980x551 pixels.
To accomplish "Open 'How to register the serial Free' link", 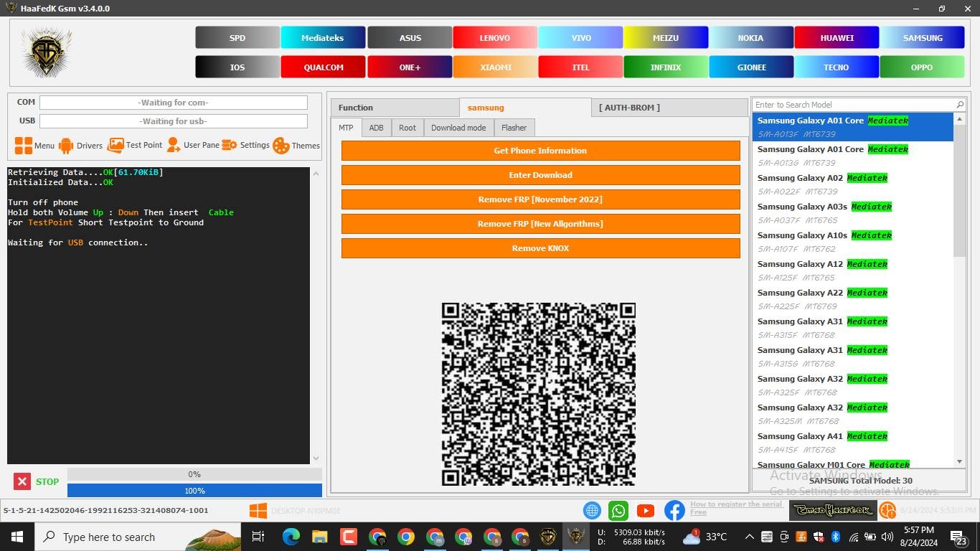I will pyautogui.click(x=736, y=508).
